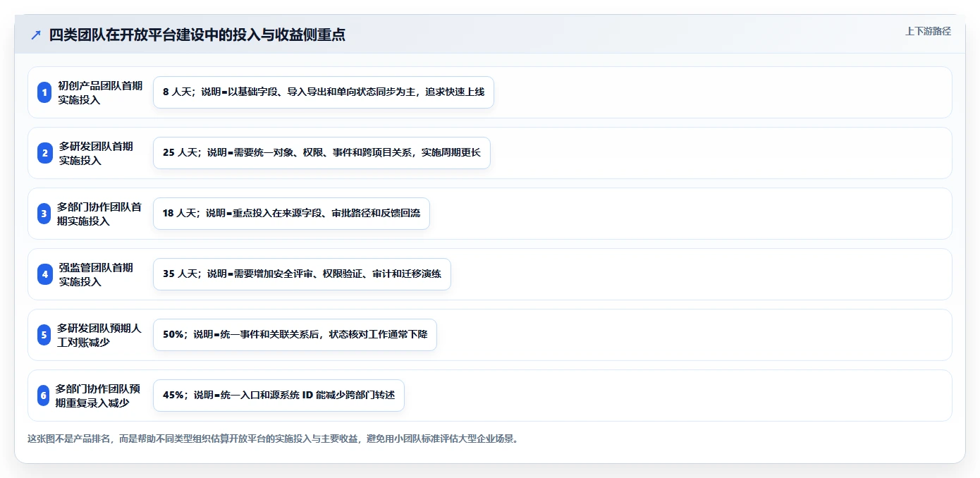The image size is (980, 478).
Task: Select the 多部门协作团队首期实施投入 label
Action: pos(100,214)
